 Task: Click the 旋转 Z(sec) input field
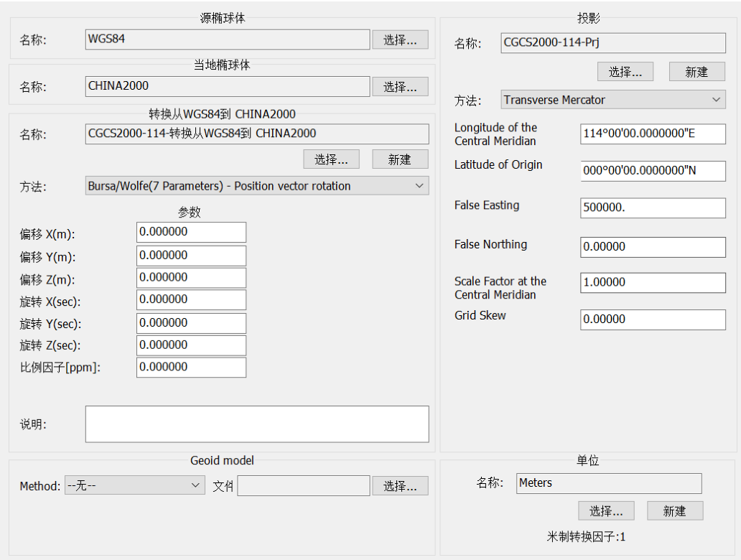coord(191,345)
